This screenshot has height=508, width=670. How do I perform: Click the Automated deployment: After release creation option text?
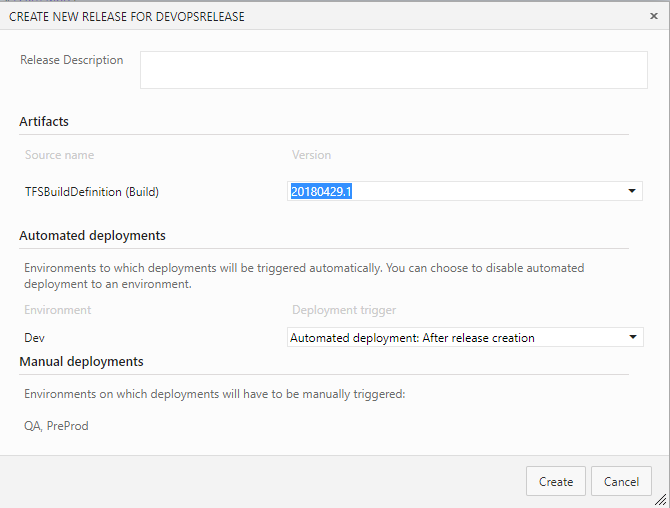pos(412,338)
